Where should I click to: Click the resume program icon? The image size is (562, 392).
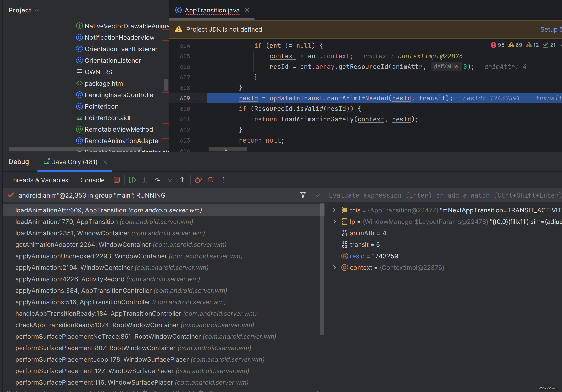pos(132,180)
